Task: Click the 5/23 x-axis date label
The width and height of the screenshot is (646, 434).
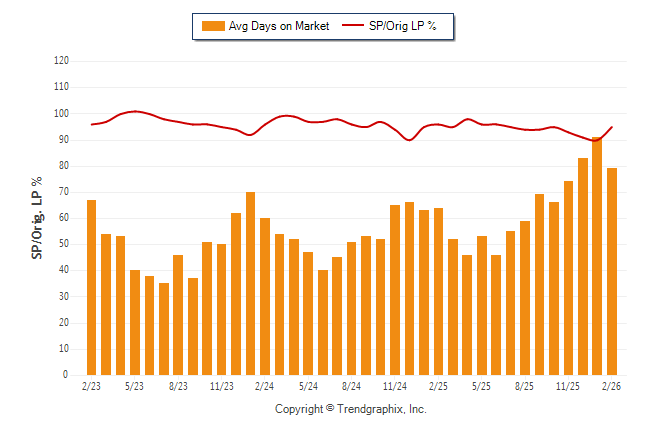Action: click(134, 386)
